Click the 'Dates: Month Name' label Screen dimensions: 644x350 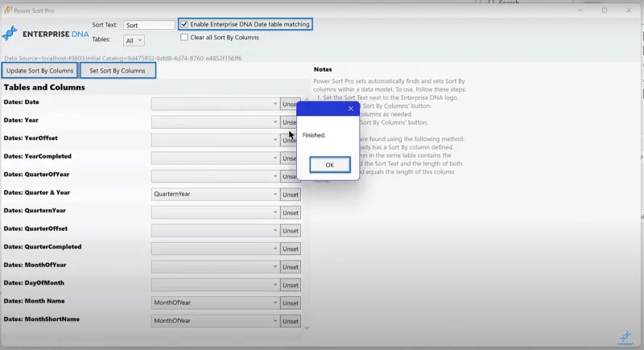[34, 301]
